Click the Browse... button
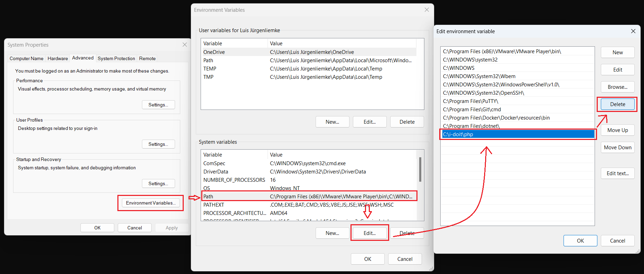 coord(618,87)
